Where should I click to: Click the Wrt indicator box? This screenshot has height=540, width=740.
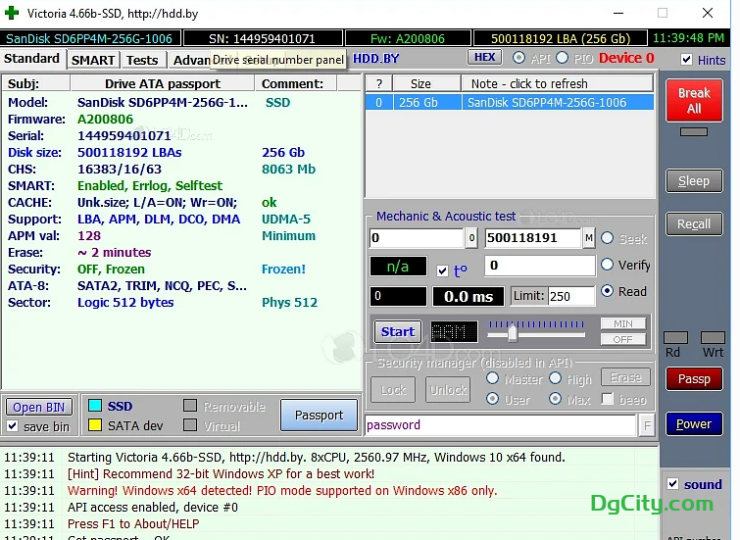coord(713,338)
